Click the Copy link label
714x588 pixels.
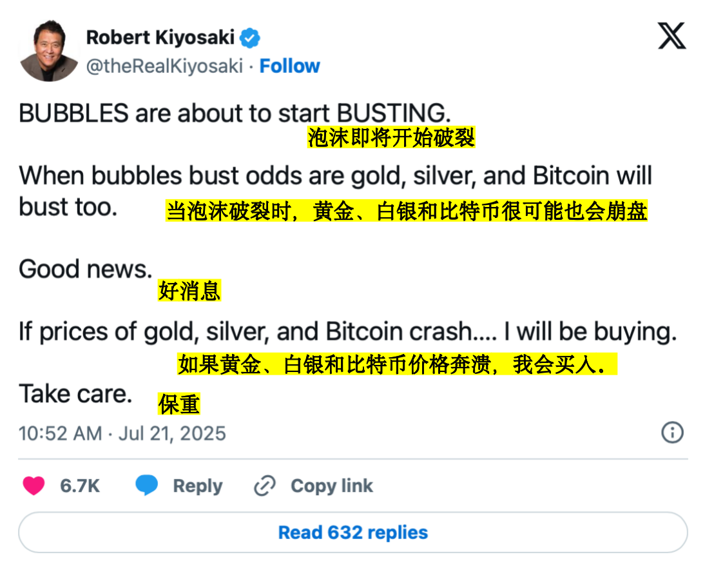[x=331, y=485]
